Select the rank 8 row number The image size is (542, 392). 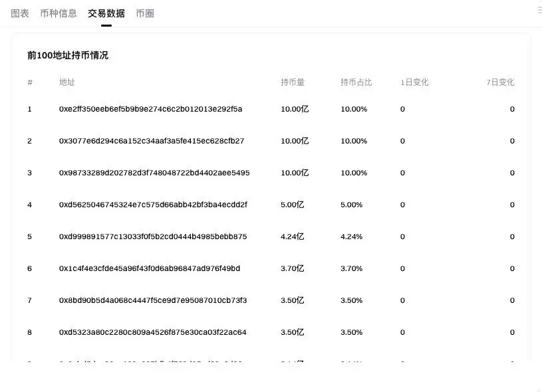pyautogui.click(x=29, y=332)
